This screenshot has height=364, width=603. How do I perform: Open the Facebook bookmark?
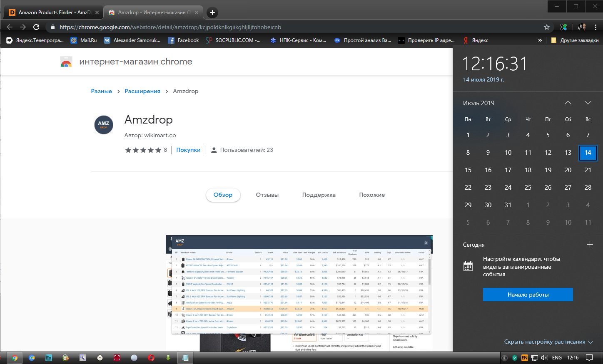pyautogui.click(x=183, y=40)
